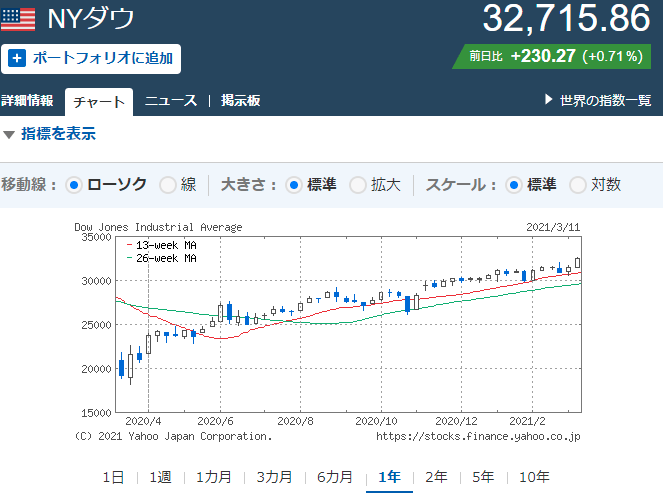The height and width of the screenshot is (500, 663).
Task: Click the NYダウ heading
Action: coord(90,19)
